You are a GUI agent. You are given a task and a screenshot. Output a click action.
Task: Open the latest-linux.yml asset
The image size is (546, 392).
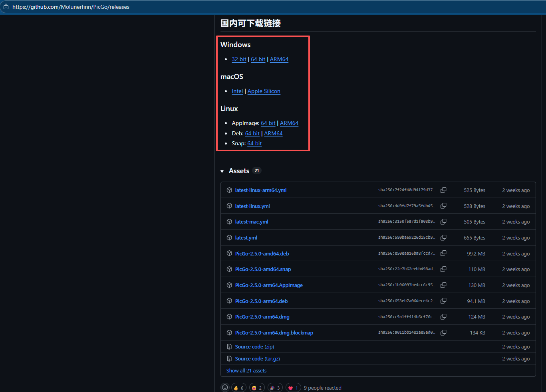[x=252, y=206]
